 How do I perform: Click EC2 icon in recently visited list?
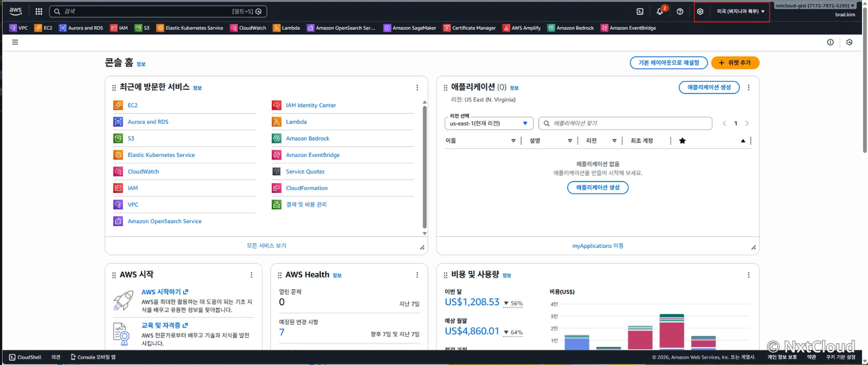click(118, 105)
